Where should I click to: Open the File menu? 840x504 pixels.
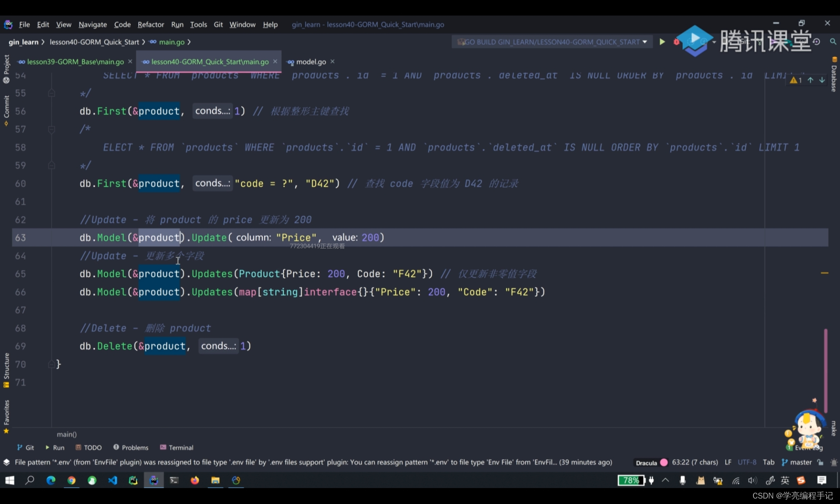(x=24, y=24)
